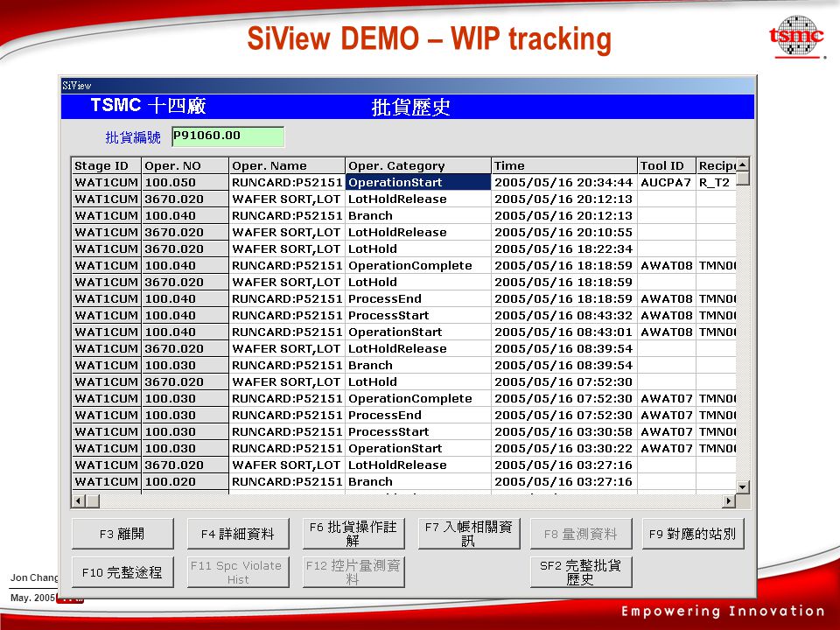Select the OperationComplete cell at 07:52:30
This screenshot has width=840, height=630.
(418, 398)
